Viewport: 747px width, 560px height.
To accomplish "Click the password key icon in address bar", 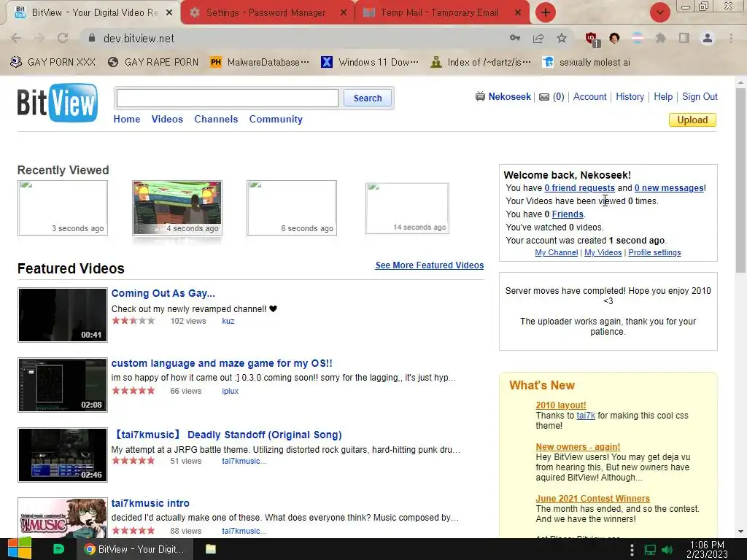I will pyautogui.click(x=515, y=38).
